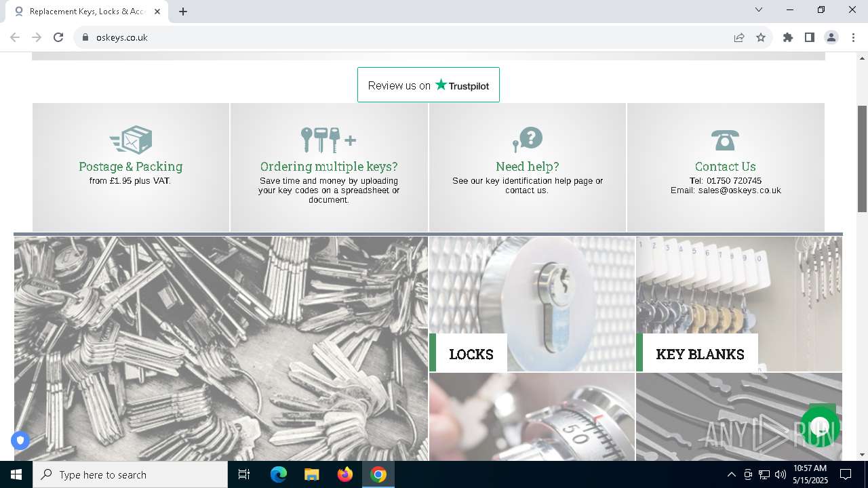
Task: Open Postage & Packing link
Action: 130,166
